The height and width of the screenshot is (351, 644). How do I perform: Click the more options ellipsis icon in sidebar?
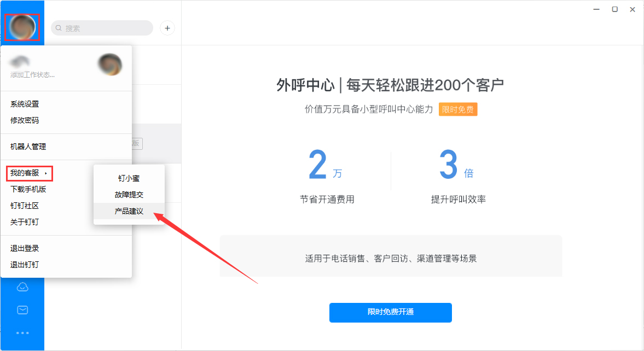[22, 333]
